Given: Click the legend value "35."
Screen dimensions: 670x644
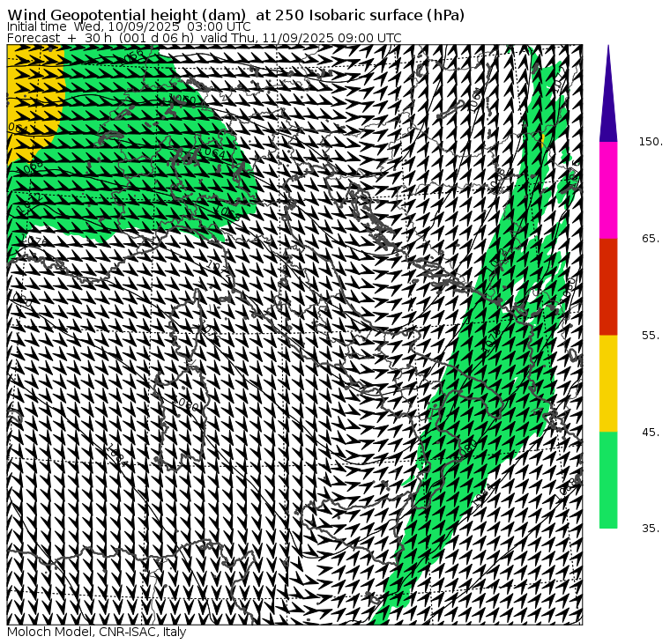Looking at the screenshot, I should pyautogui.click(x=651, y=529).
